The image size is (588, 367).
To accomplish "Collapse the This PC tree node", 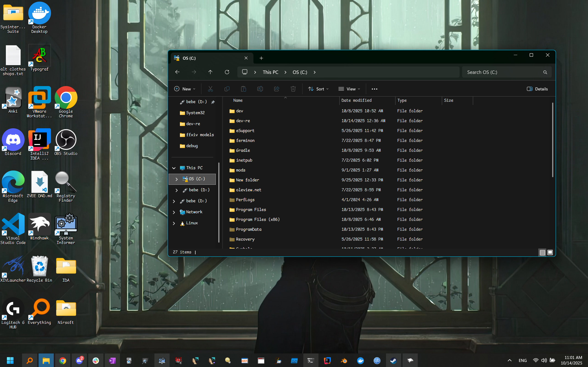I will (174, 168).
